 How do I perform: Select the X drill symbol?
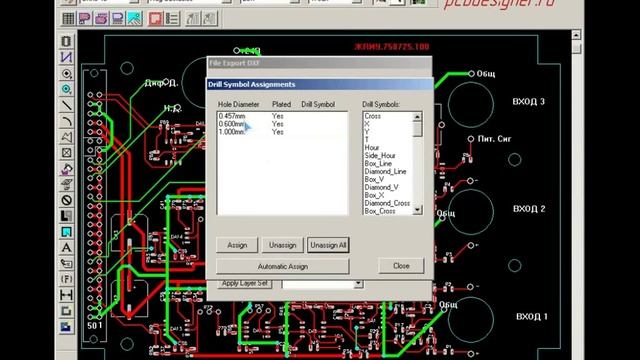[367, 124]
